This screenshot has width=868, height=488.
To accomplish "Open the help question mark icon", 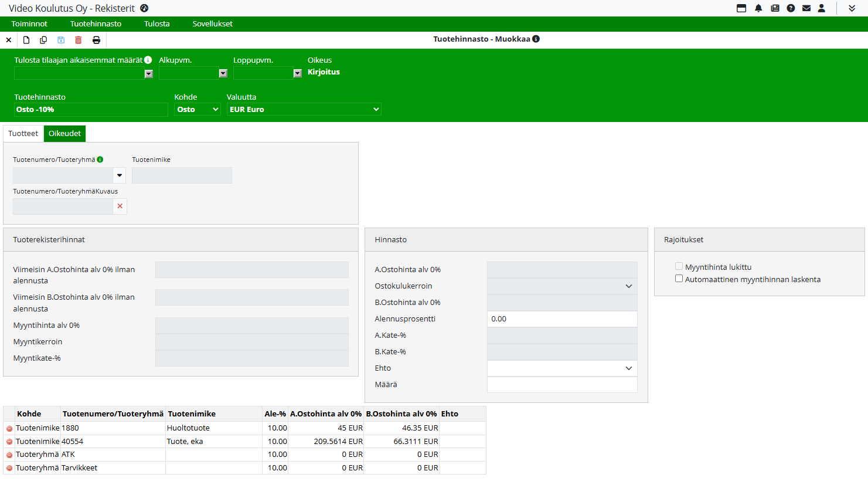I will pos(791,8).
